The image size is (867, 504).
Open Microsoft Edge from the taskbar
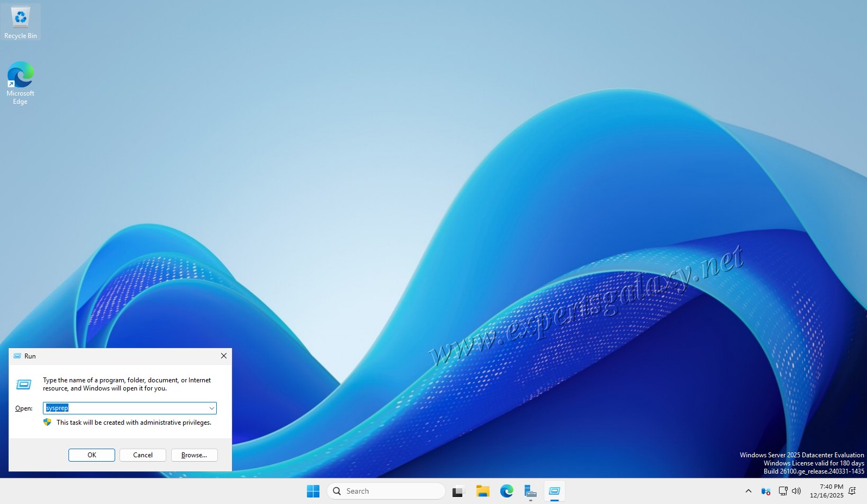[x=506, y=491]
